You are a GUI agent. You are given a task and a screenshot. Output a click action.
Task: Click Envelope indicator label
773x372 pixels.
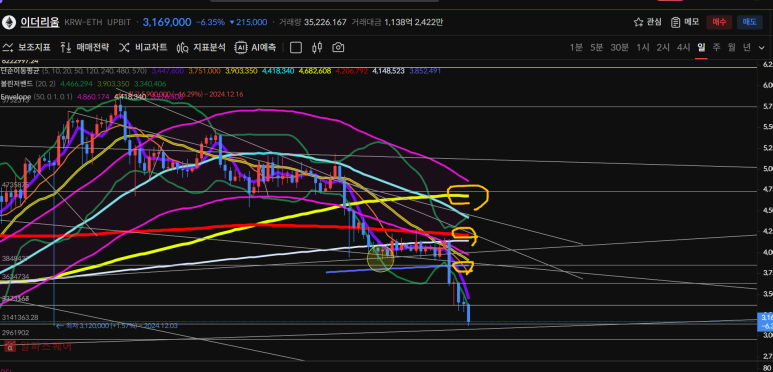[x=16, y=97]
